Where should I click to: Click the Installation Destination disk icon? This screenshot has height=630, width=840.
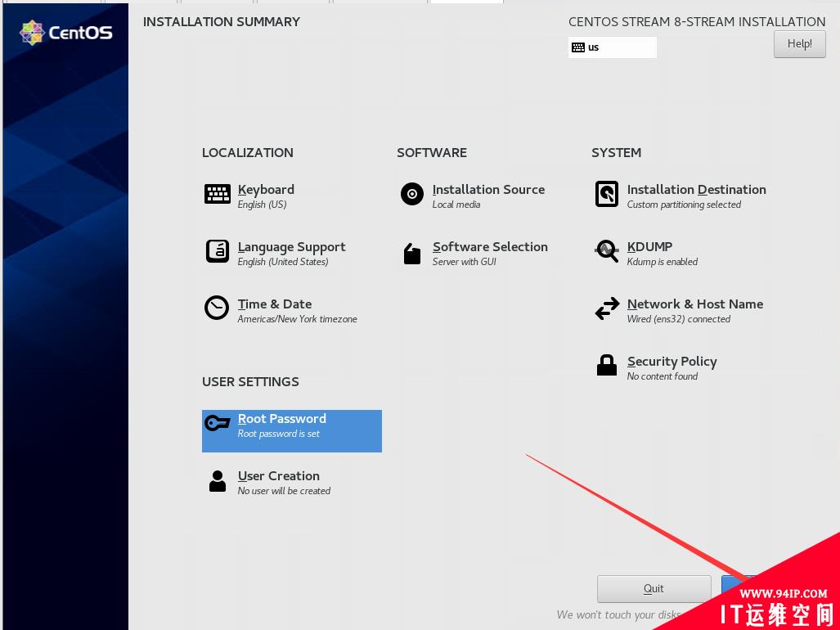pyautogui.click(x=606, y=194)
